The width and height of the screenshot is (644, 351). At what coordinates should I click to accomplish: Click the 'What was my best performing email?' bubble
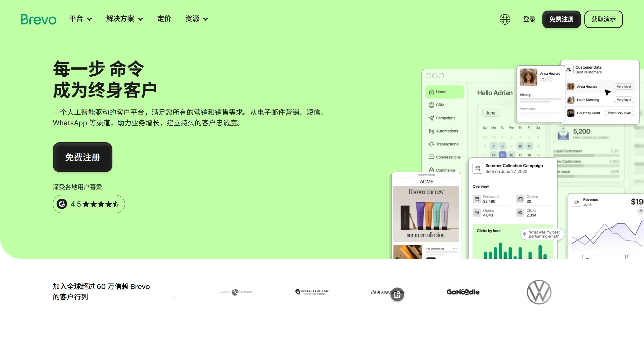click(543, 234)
